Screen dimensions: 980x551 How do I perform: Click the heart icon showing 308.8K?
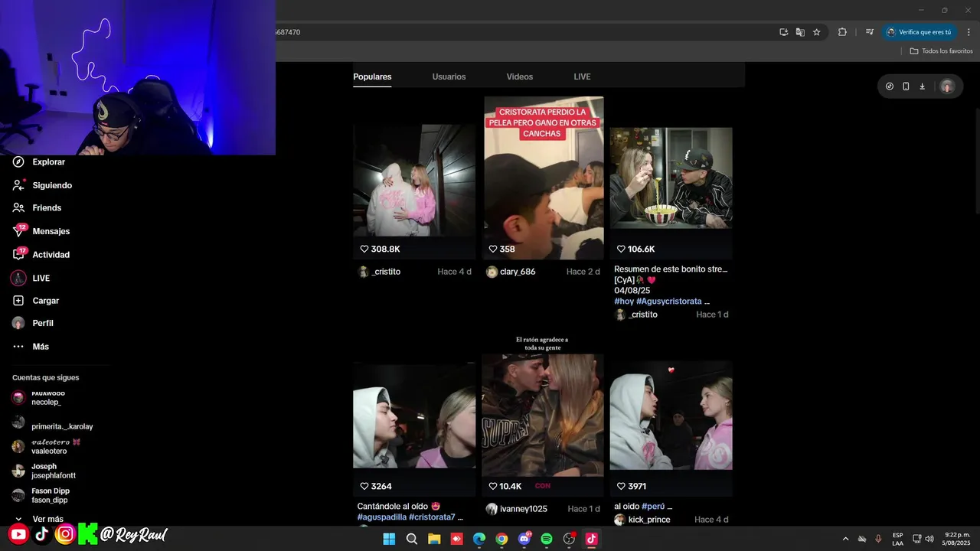(x=364, y=249)
